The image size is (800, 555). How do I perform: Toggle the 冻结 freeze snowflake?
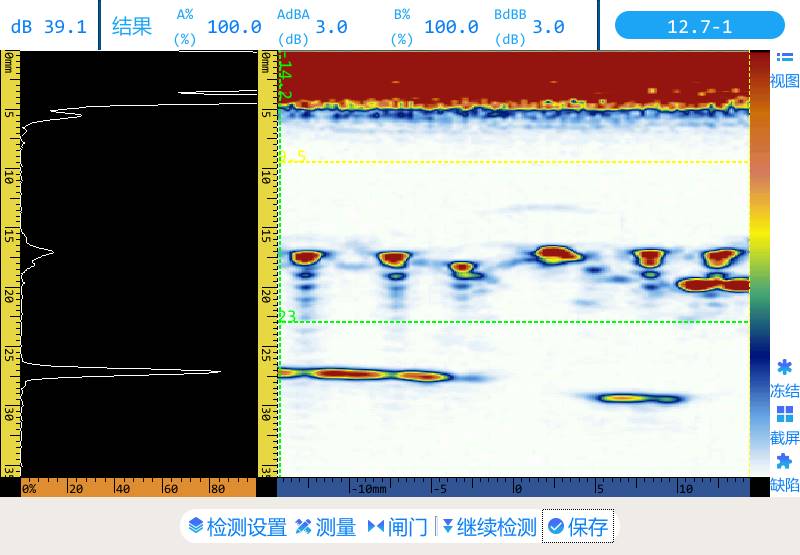click(x=785, y=368)
